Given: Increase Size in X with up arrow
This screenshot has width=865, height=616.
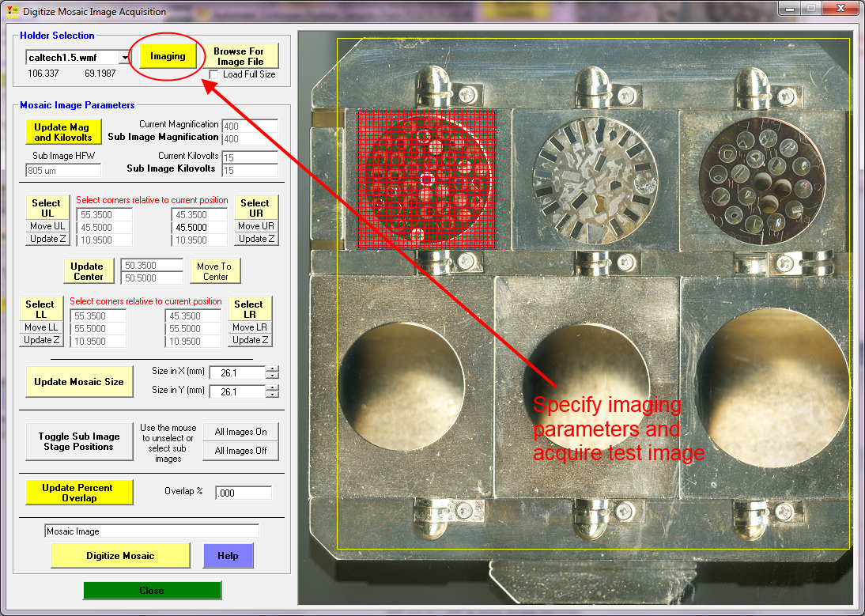Looking at the screenshot, I should (x=273, y=369).
